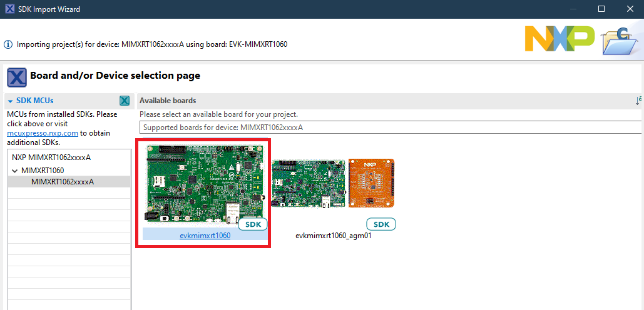Image resolution: width=644 pixels, height=310 pixels.
Task: Open the mcuxpresso.nxp.com link
Action: point(43,133)
